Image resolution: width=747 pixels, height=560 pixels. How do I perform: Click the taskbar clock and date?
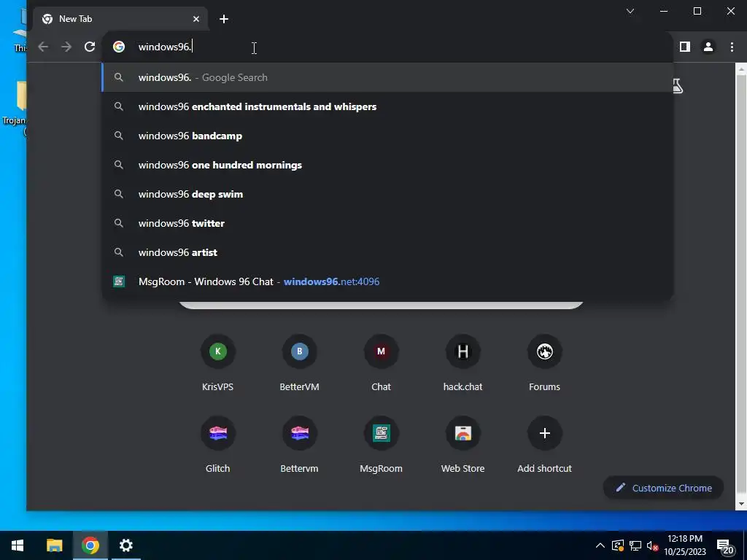click(x=684, y=545)
